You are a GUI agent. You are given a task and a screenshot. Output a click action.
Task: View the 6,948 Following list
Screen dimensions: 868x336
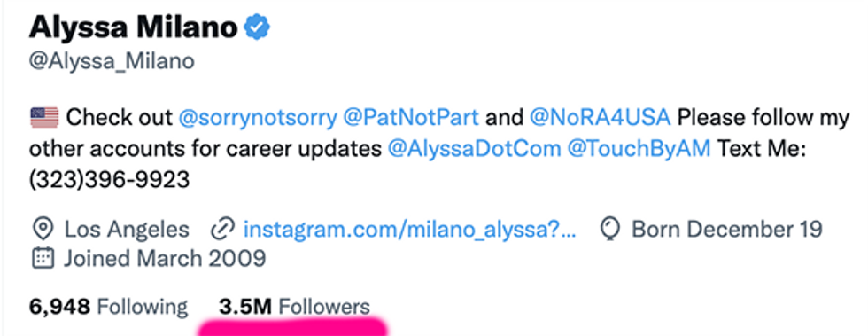pyautogui.click(x=108, y=306)
